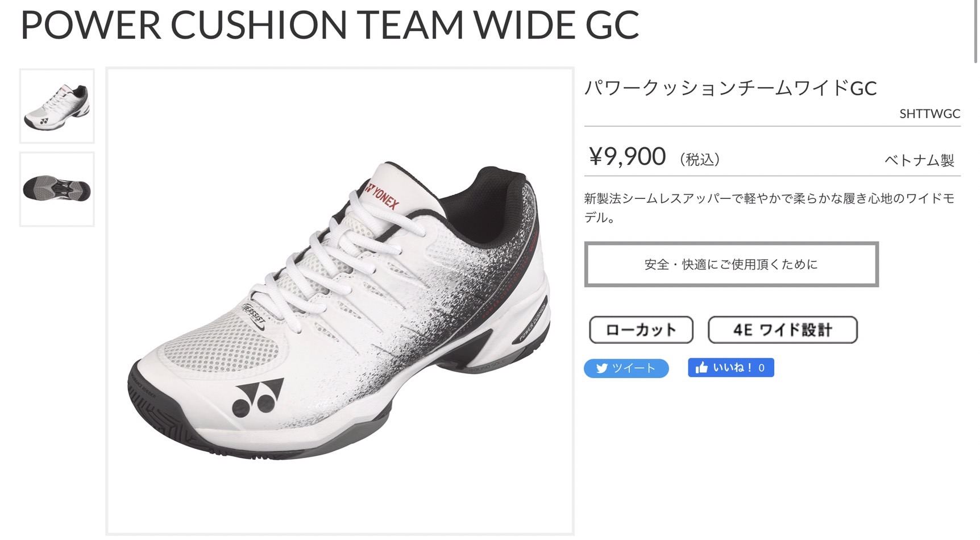This screenshot has width=980, height=540.
Task: Click the ¥9,900 price text
Action: (x=627, y=156)
